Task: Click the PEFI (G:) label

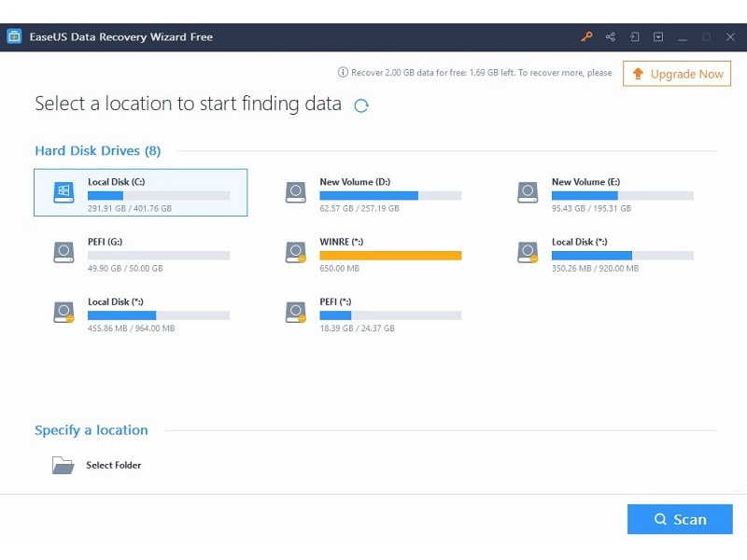Action: pos(105,242)
